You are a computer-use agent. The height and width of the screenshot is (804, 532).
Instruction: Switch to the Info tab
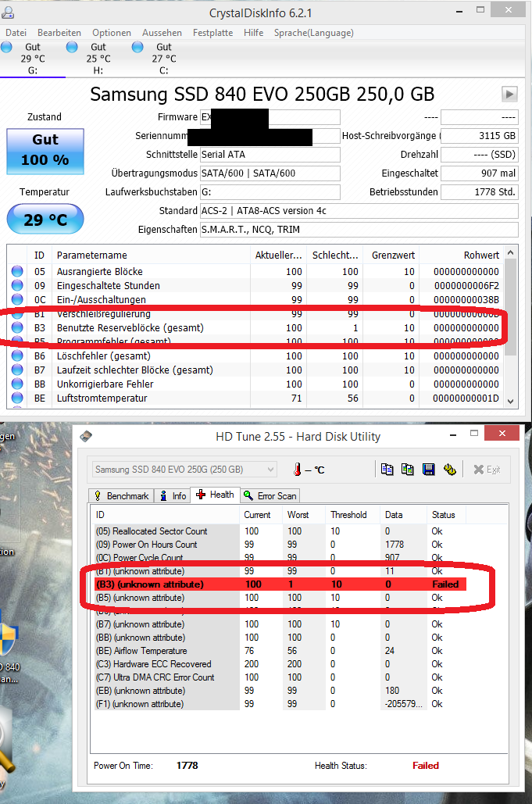(173, 496)
